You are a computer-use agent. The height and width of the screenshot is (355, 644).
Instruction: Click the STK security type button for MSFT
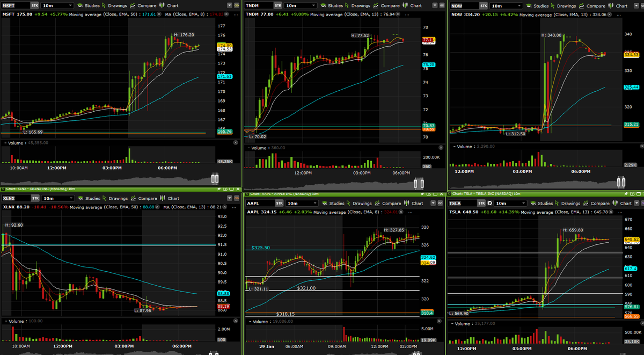34,5
